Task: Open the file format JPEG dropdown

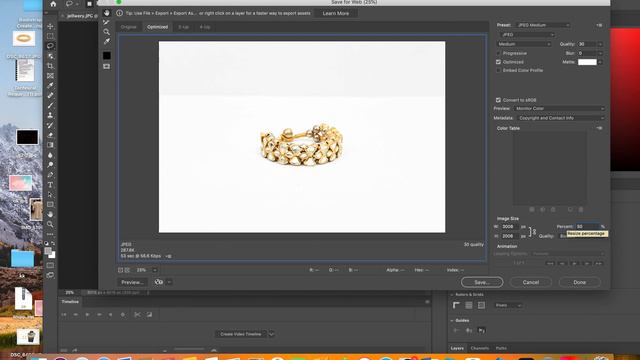Action: click(527, 35)
